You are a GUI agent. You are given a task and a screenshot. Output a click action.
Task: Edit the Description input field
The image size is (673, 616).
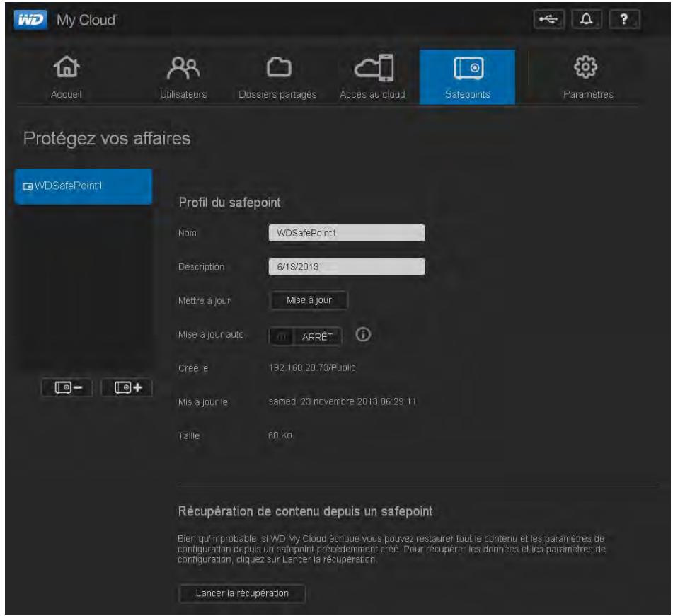pyautogui.click(x=347, y=267)
